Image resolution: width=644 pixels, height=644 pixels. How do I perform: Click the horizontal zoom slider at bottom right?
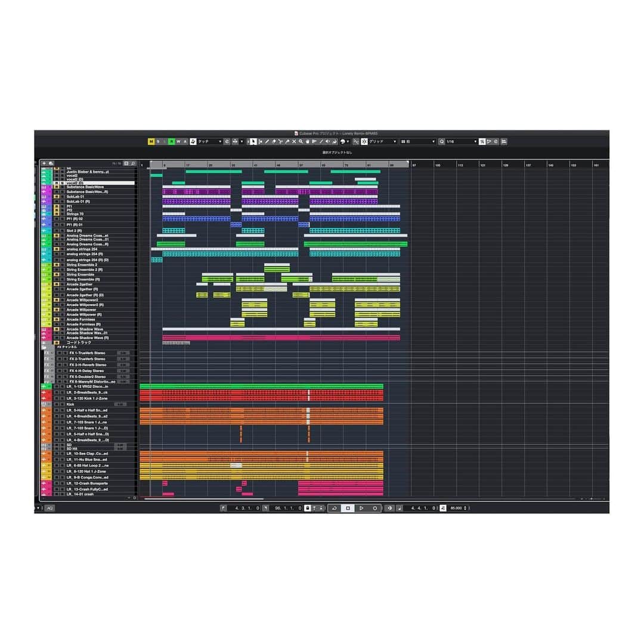coord(592,499)
